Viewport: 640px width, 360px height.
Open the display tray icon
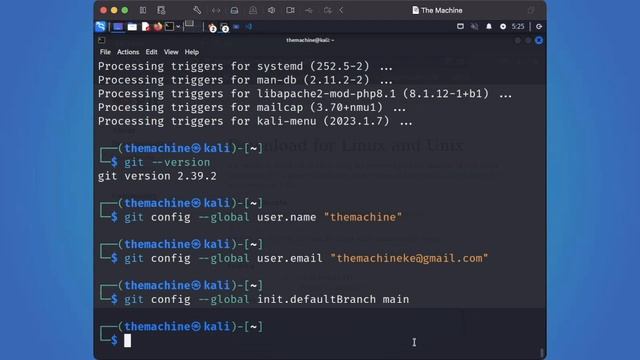pos(460,27)
